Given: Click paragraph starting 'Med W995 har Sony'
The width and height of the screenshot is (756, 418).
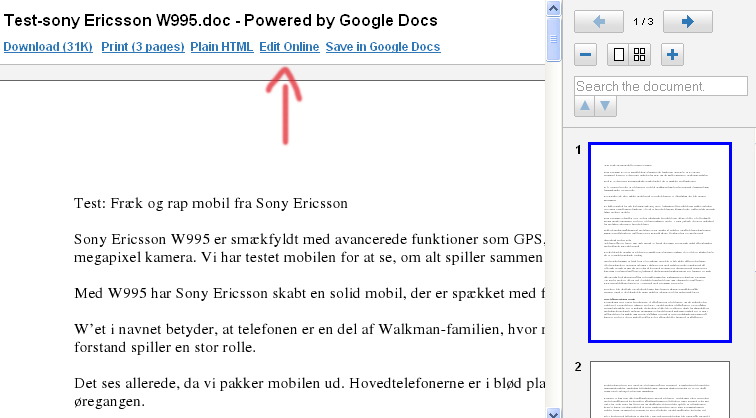Looking at the screenshot, I should point(310,293).
